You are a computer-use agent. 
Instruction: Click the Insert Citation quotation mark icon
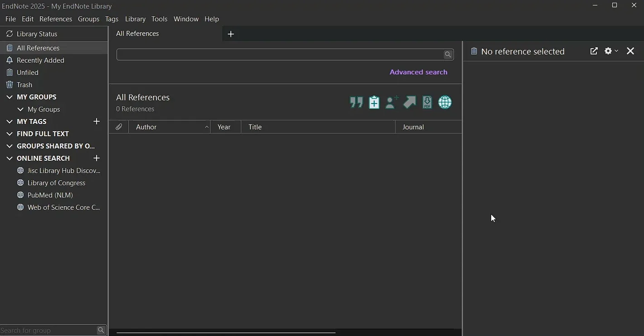pos(356,102)
